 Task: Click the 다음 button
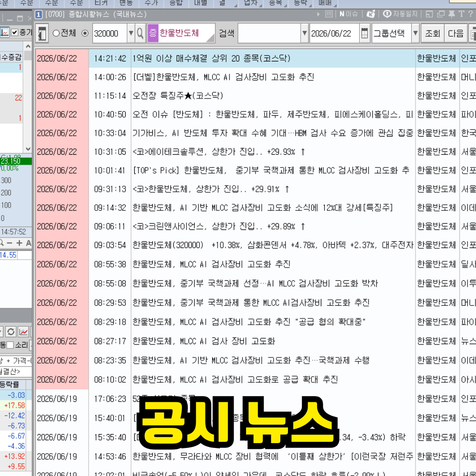coord(456,33)
